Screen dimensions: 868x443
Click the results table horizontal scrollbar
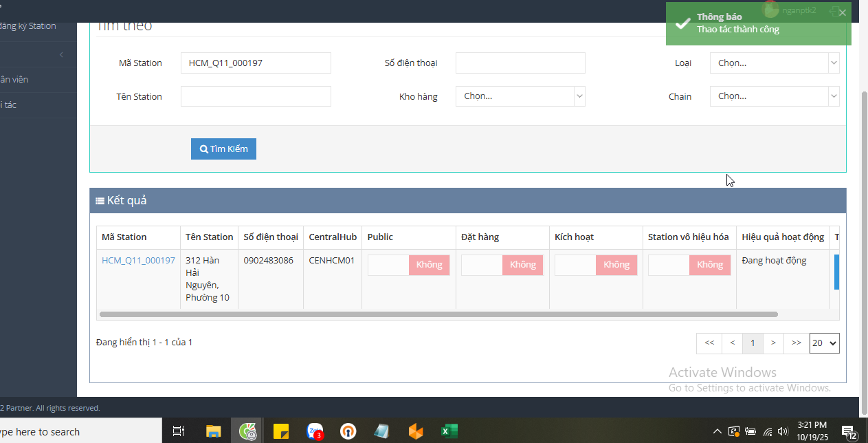point(438,314)
